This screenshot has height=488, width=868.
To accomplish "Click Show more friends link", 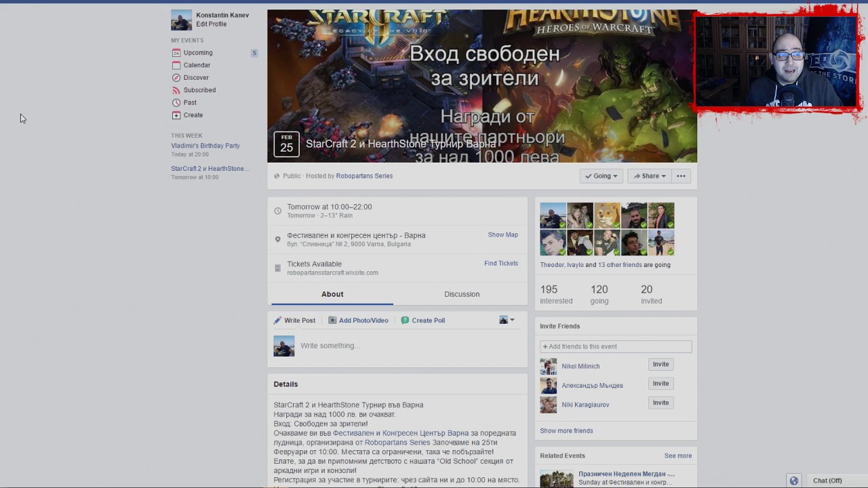I will (566, 431).
